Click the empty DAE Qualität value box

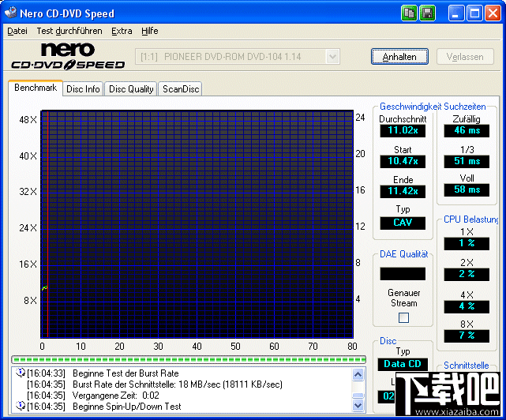(x=403, y=274)
